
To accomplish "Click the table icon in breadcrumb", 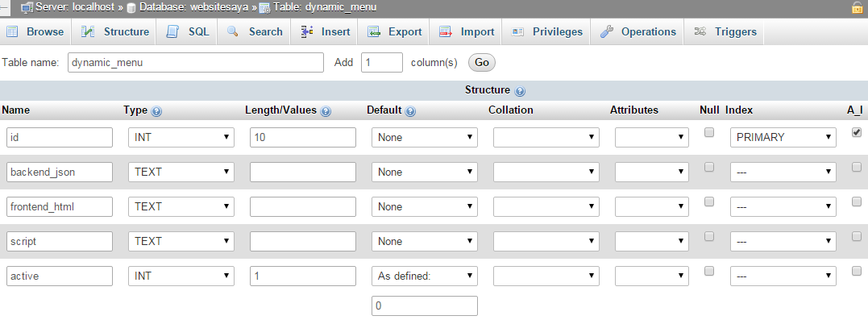I will click(x=264, y=8).
